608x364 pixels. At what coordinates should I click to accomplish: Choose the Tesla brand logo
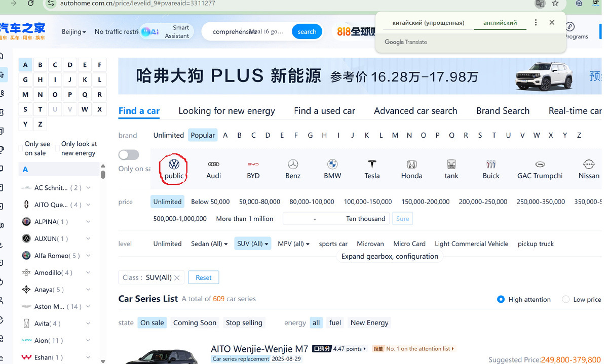click(372, 164)
